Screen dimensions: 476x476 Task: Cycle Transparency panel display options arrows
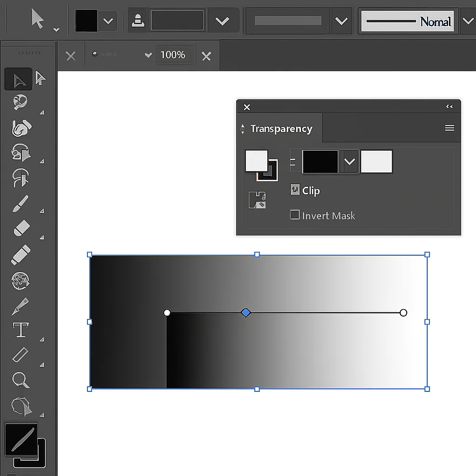pyautogui.click(x=242, y=129)
